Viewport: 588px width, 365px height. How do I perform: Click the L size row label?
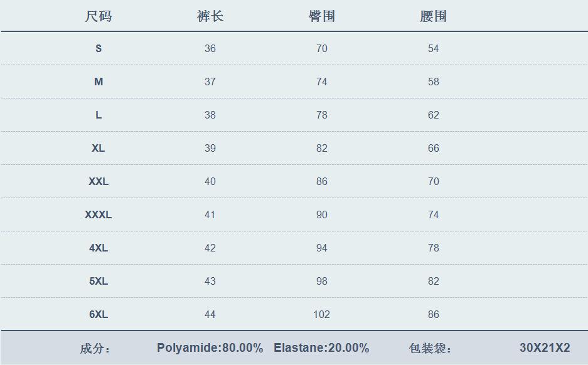pyautogui.click(x=99, y=115)
